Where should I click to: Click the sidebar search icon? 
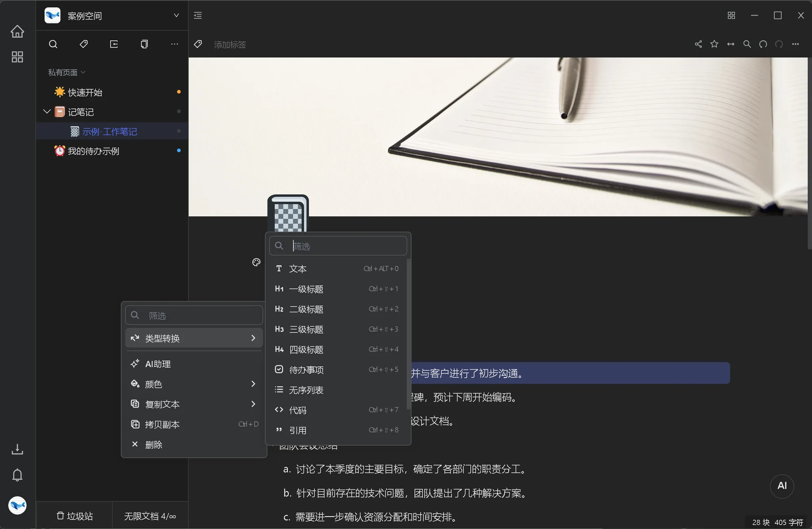coord(53,44)
